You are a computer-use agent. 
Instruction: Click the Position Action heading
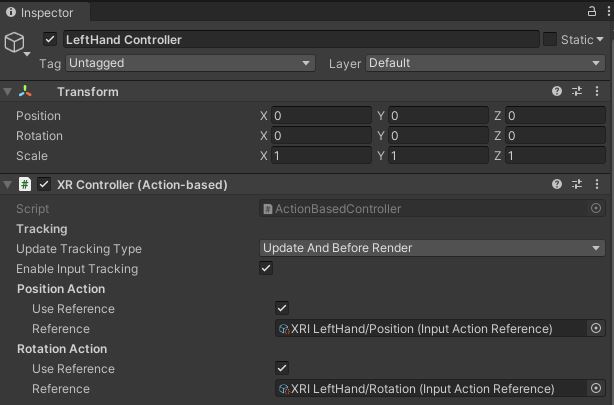coord(61,289)
